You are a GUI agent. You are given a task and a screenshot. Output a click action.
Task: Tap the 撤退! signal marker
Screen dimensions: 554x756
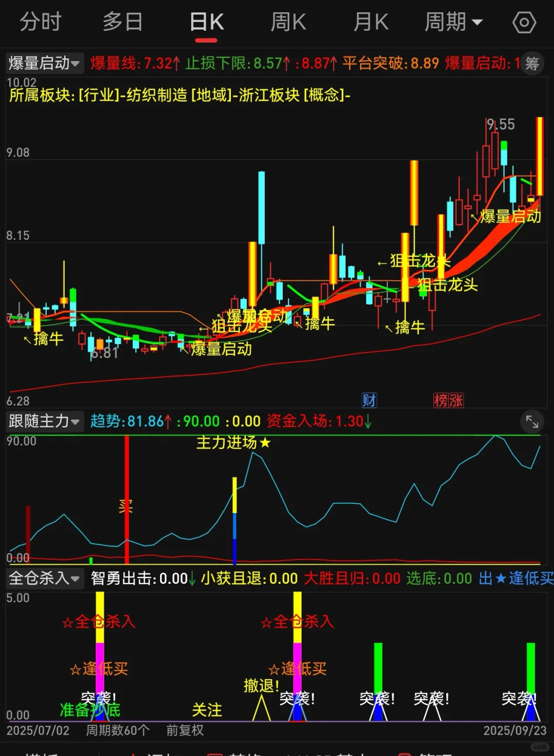pyautogui.click(x=262, y=686)
